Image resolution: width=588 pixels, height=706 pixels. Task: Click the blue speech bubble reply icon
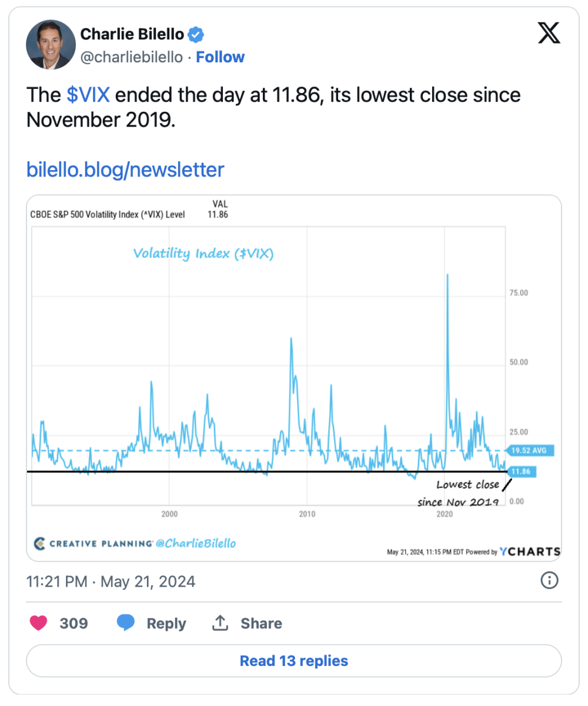[x=126, y=623]
